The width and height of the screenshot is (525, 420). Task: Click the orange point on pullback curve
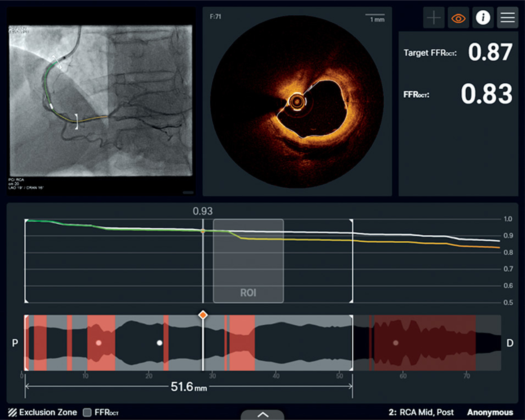[x=203, y=231]
